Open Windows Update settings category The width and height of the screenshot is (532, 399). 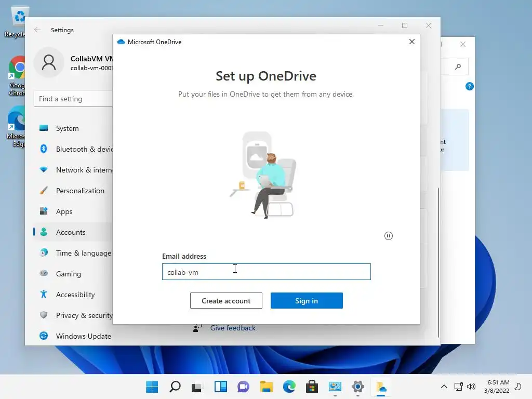click(x=73, y=336)
